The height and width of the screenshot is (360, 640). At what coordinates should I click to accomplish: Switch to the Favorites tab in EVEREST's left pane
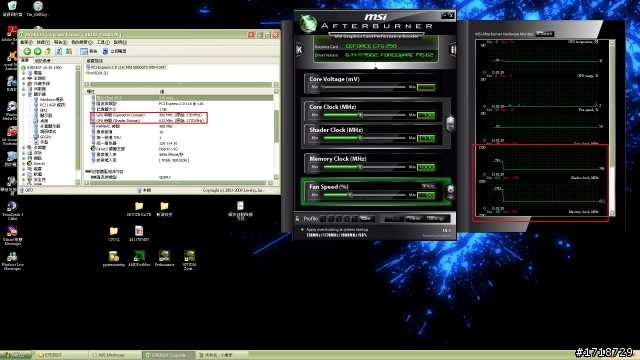pyautogui.click(x=42, y=60)
